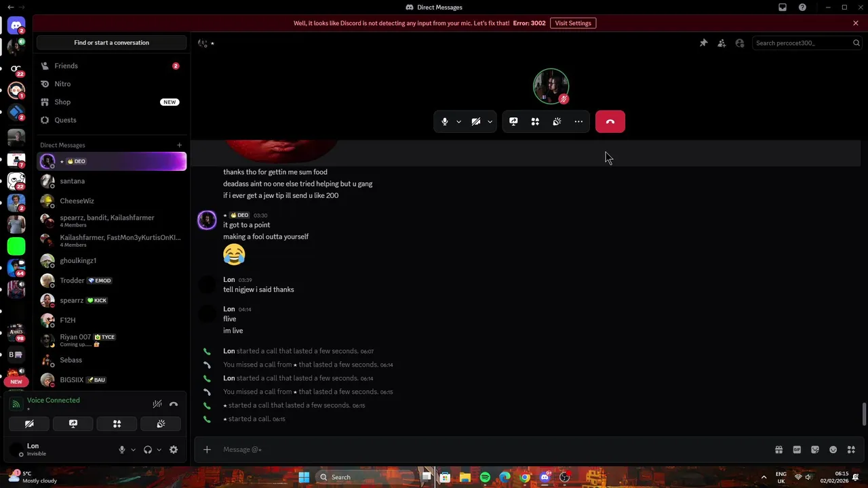Disconnect using Voice Connected panel phone icon
Viewport: 868px width, 488px height.
[174, 404]
